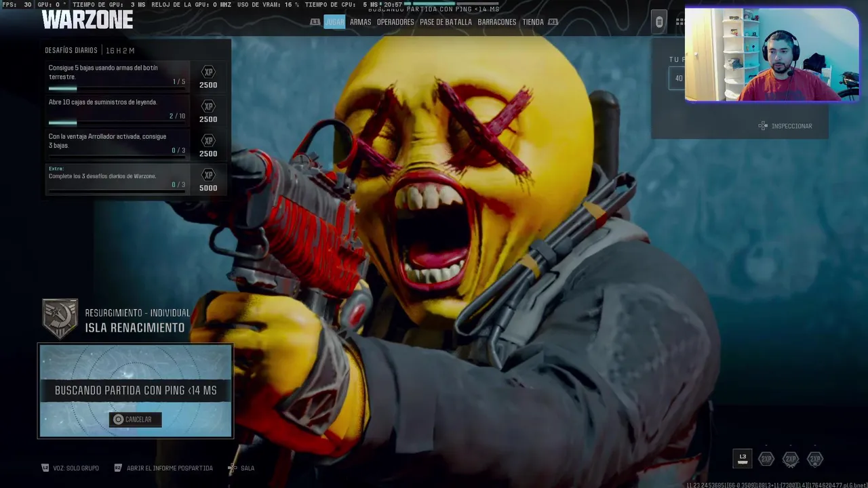This screenshot has height=488, width=868.
Task: Click progress bar of 5 bajas challenge
Action: (117, 88)
